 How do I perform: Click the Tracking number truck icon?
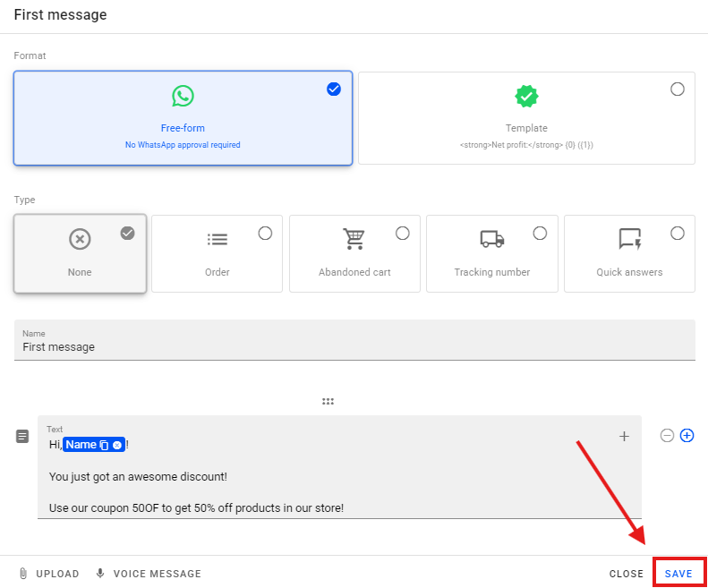click(491, 239)
